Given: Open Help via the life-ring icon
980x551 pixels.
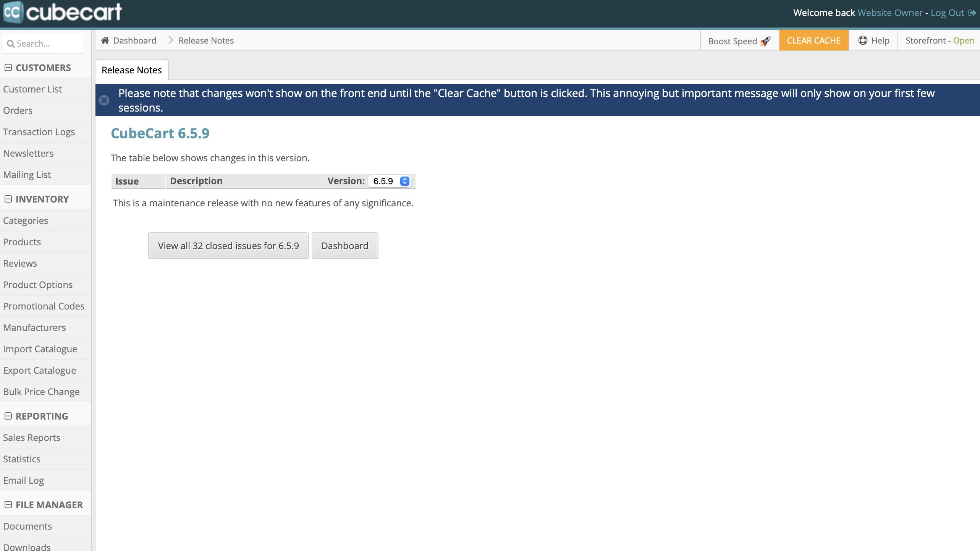Looking at the screenshot, I should click(863, 40).
